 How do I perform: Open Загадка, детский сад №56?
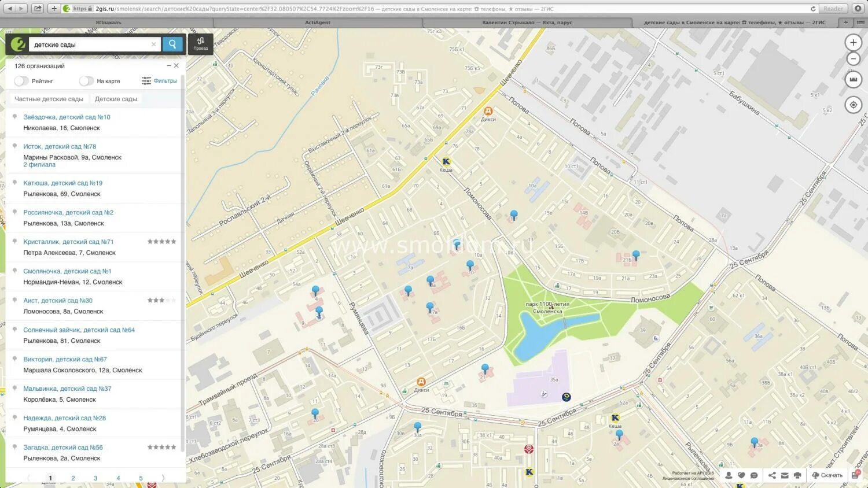pos(63,448)
